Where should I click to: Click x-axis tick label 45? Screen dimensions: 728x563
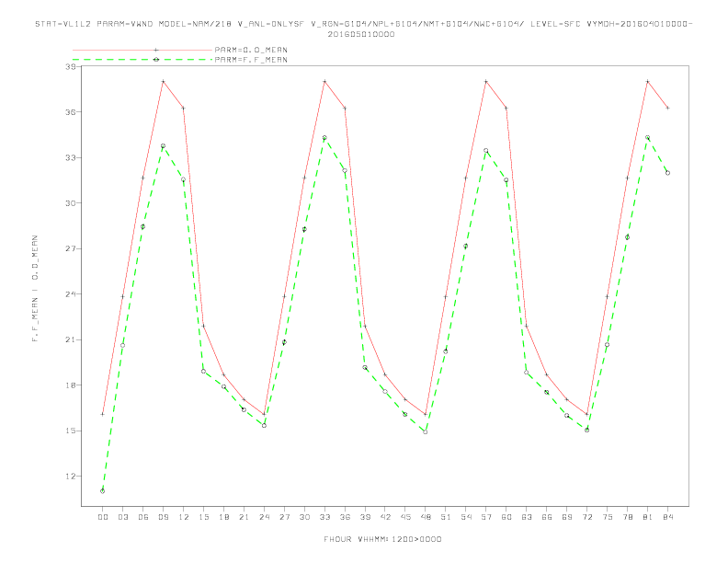405,517
